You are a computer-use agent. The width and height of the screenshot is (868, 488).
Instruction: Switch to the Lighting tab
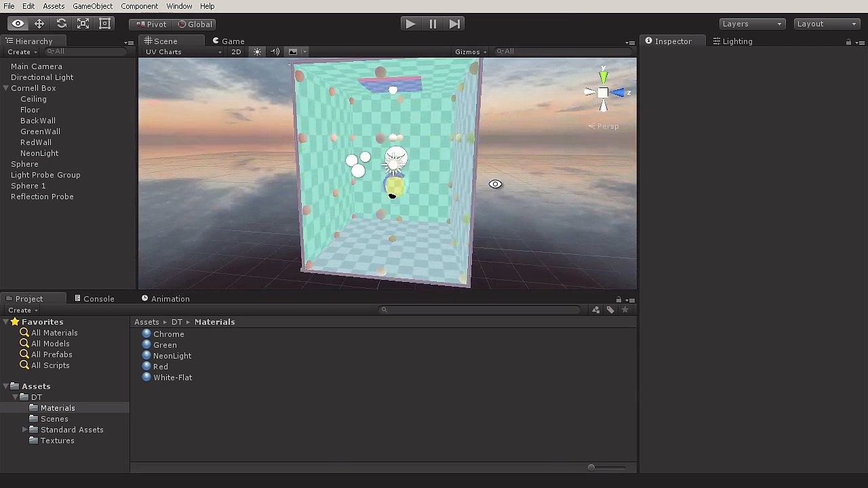[x=732, y=41]
